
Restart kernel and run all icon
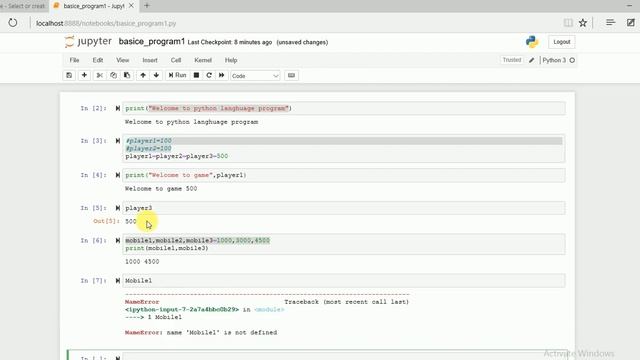coord(222,76)
